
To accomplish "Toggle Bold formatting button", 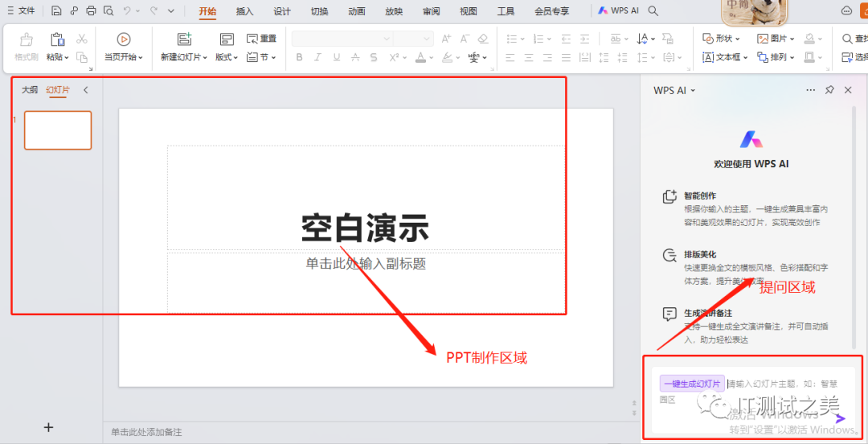I will click(x=300, y=57).
